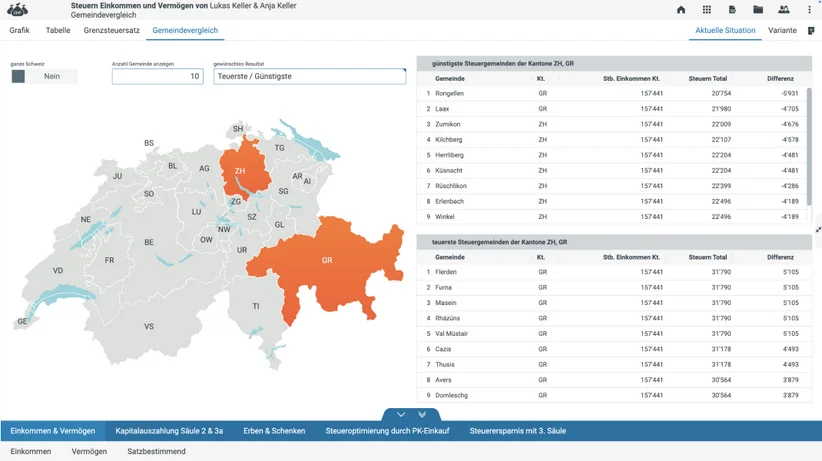The width and height of the screenshot is (822, 461).
Task: Click the collapse-arrows icon right of tables
Action: point(818,230)
